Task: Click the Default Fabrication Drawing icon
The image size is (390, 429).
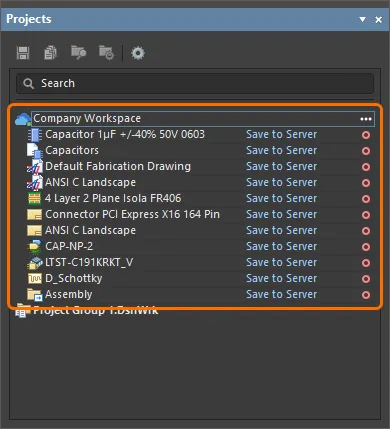Action: click(x=35, y=167)
